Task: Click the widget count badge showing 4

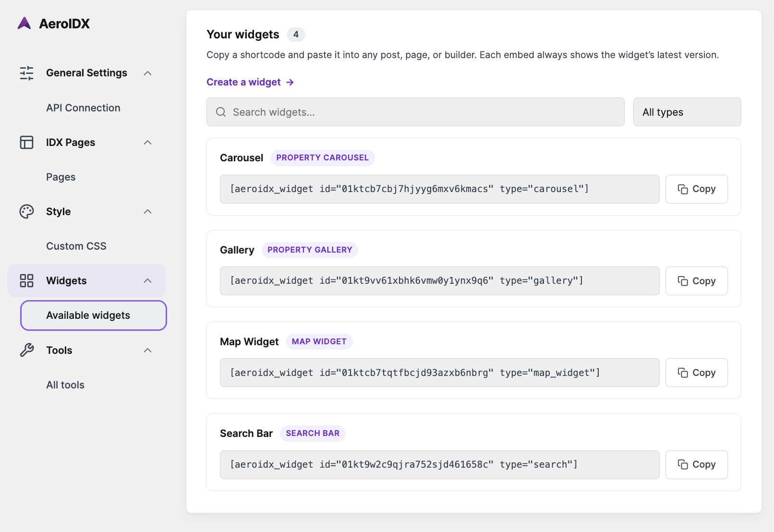Action: click(296, 35)
